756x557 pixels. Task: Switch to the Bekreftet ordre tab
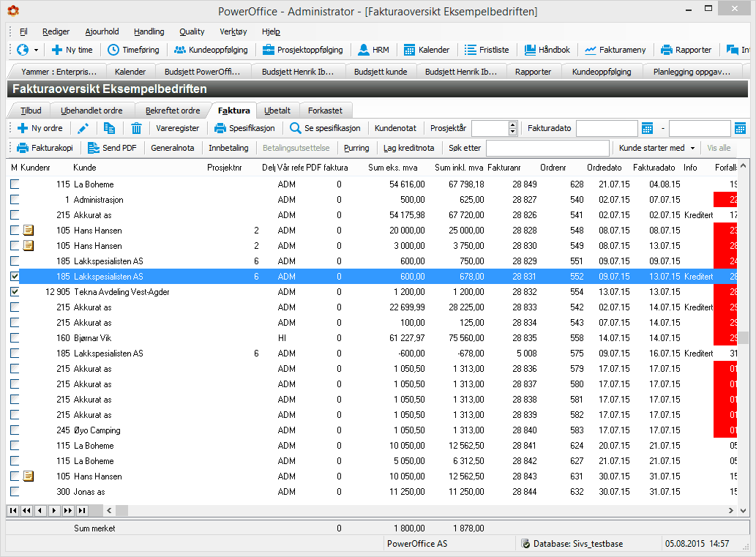click(173, 111)
